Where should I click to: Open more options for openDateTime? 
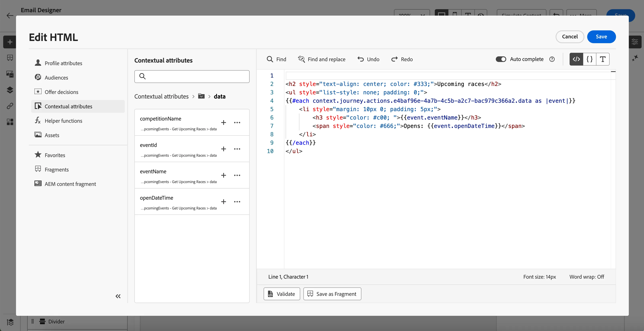coord(237,202)
